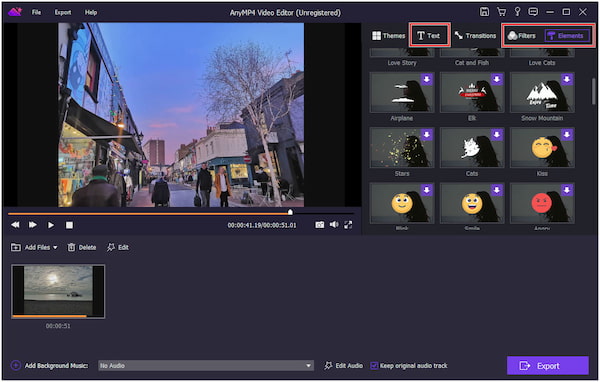
Task: Click the register key icon
Action: (x=517, y=12)
